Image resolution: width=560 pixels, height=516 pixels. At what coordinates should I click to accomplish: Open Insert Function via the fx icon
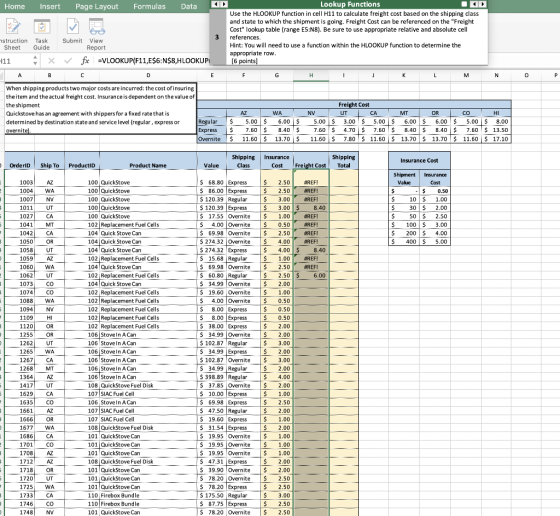point(85,61)
